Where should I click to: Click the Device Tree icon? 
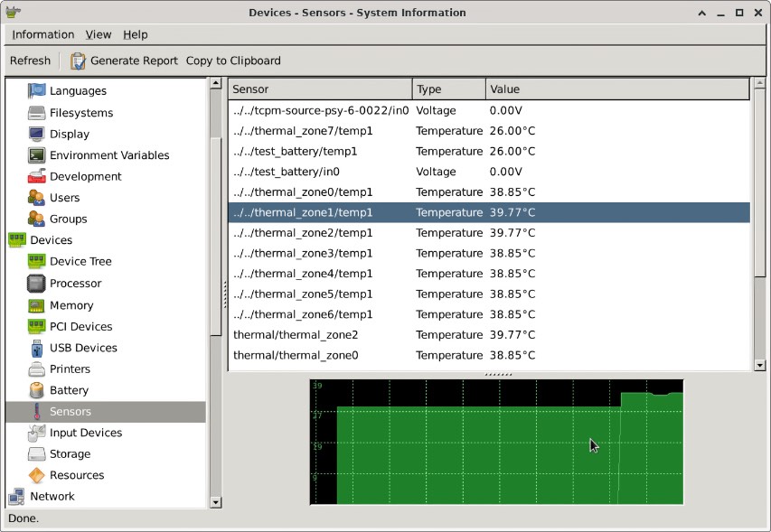pyautogui.click(x=36, y=261)
